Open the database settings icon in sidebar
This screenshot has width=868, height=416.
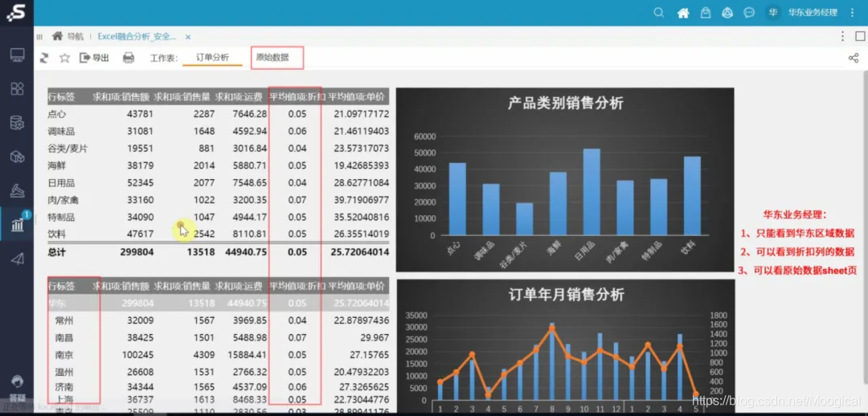coord(17,123)
